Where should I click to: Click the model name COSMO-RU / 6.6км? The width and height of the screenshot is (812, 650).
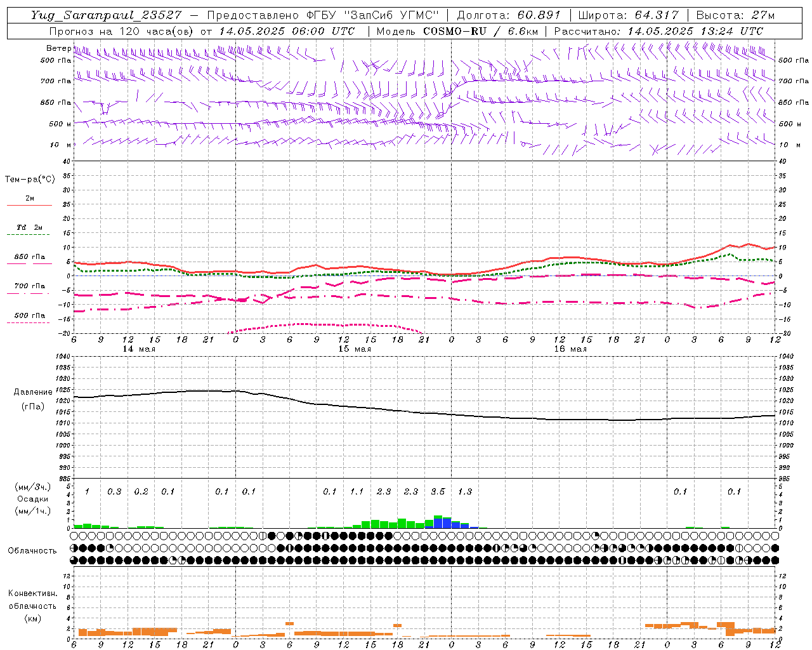point(480,31)
